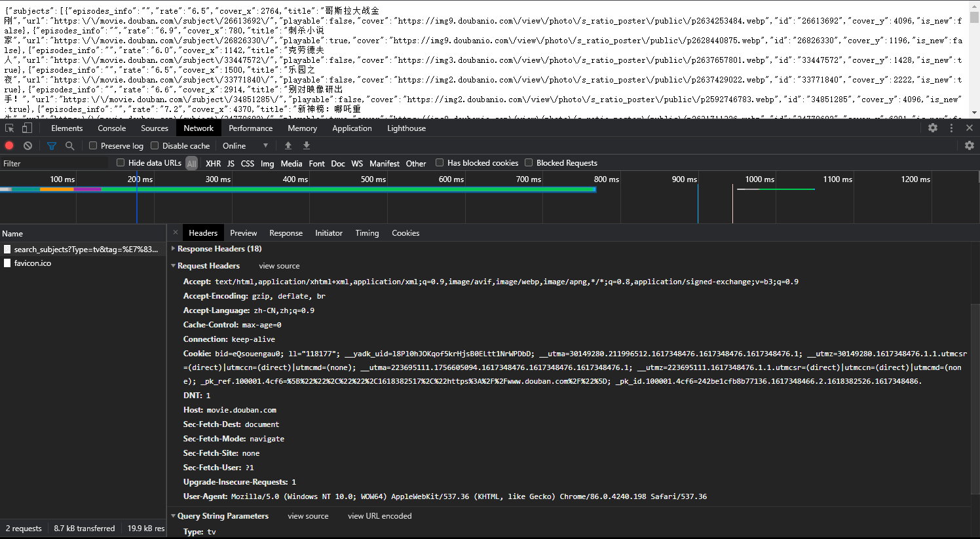The width and height of the screenshot is (980, 539).
Task: Toggle the device toolbar icon
Action: pos(27,128)
